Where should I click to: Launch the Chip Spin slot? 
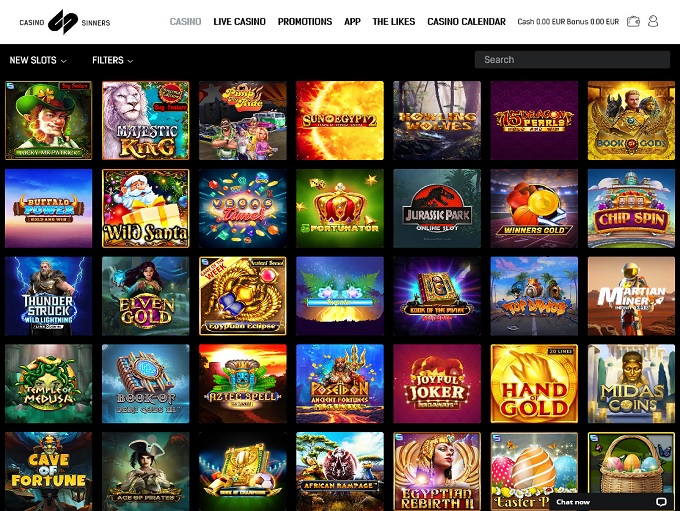(x=631, y=208)
